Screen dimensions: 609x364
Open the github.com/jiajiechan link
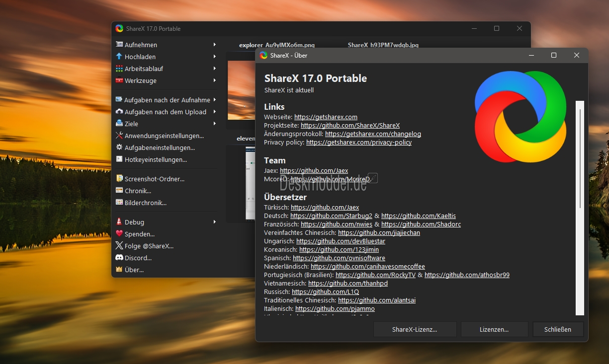(x=379, y=233)
